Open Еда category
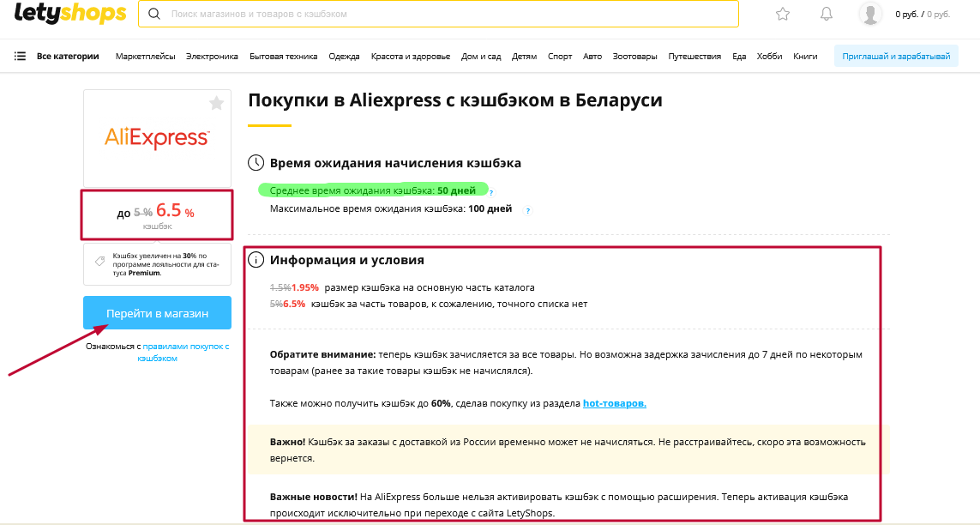 [x=739, y=57]
